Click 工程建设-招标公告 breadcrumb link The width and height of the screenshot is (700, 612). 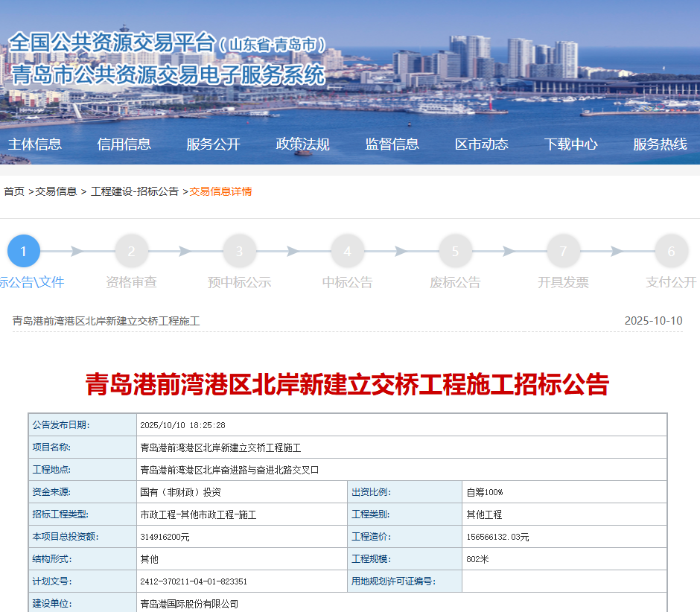coord(135,191)
